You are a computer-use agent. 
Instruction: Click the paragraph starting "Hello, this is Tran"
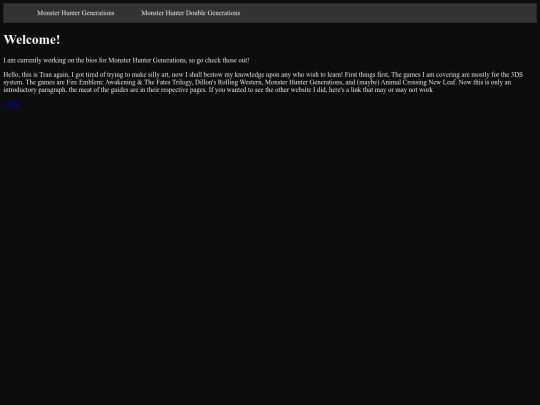point(263,82)
